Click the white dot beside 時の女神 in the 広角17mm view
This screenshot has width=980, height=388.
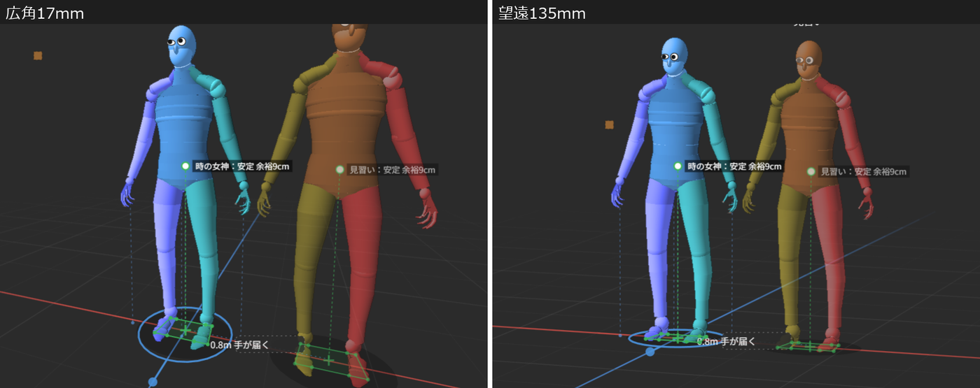pyautogui.click(x=185, y=166)
